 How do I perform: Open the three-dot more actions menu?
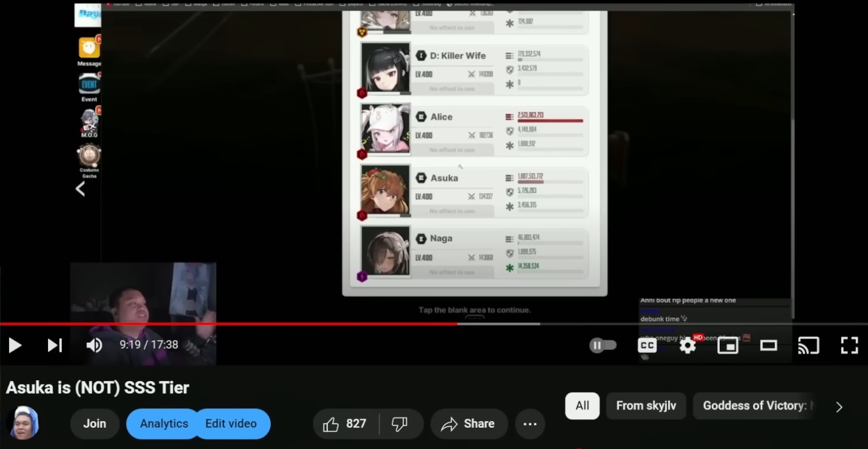coord(530,423)
